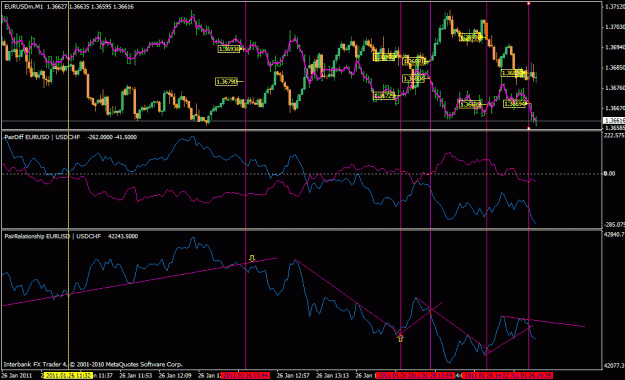Click the 26 Jan 12:09 time axis label
This screenshot has width=625, height=380.
175,376
